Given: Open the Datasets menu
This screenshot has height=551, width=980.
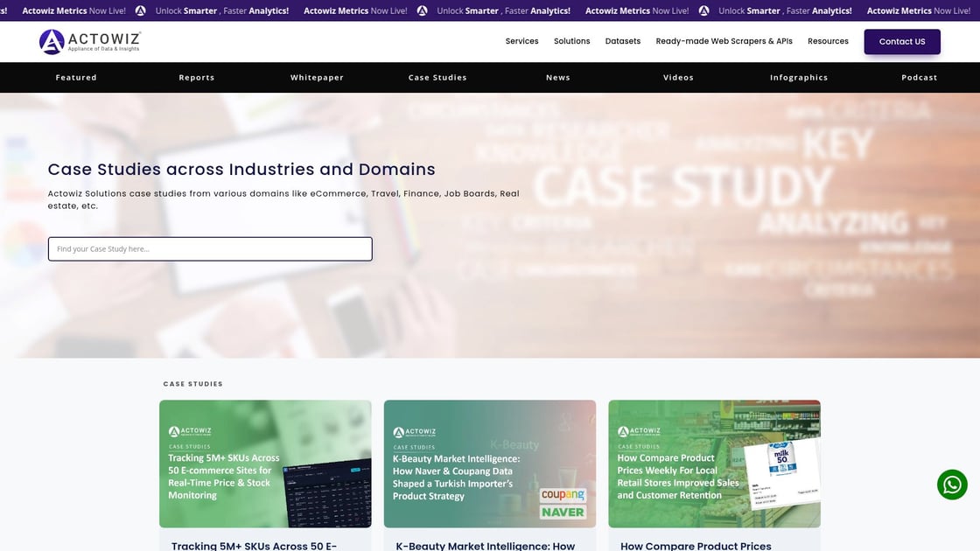Looking at the screenshot, I should tap(622, 41).
